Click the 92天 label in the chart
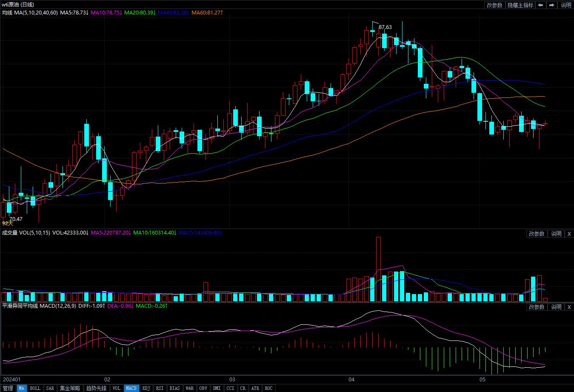 tap(8, 223)
